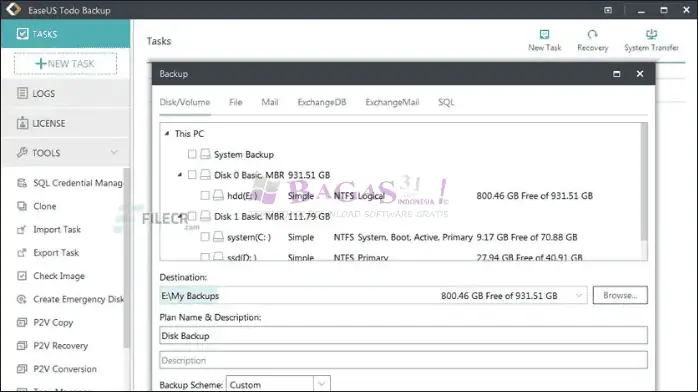This screenshot has height=392, width=698.
Task: Select the system(C:) partition checkbox
Action: 205,237
